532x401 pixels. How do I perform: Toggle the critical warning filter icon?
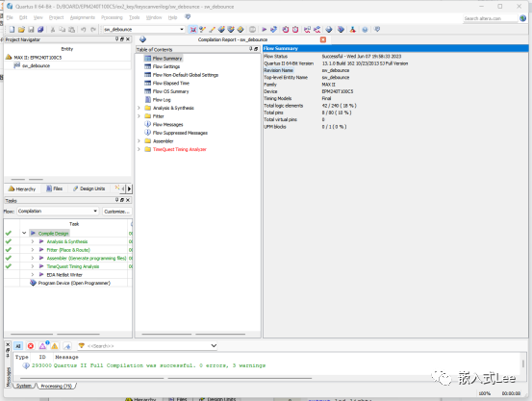pos(43,346)
